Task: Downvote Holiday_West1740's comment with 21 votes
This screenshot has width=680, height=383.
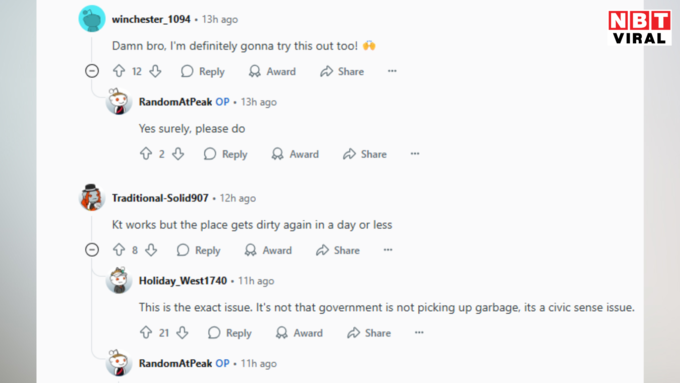Action: [182, 333]
